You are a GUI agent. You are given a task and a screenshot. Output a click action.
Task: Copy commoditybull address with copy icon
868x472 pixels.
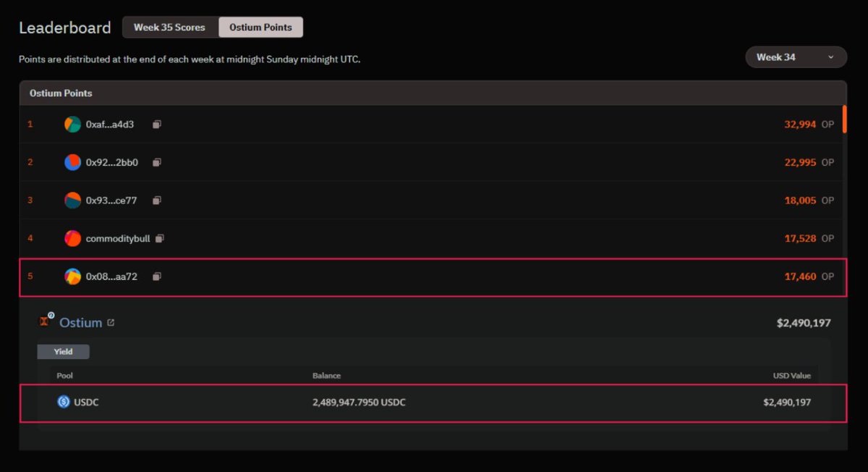[x=160, y=238]
